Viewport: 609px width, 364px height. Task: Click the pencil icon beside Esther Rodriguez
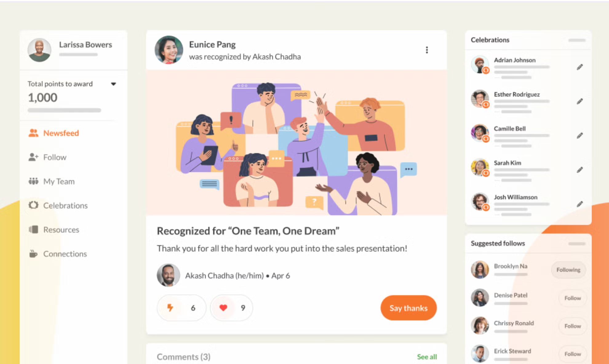[x=579, y=101]
